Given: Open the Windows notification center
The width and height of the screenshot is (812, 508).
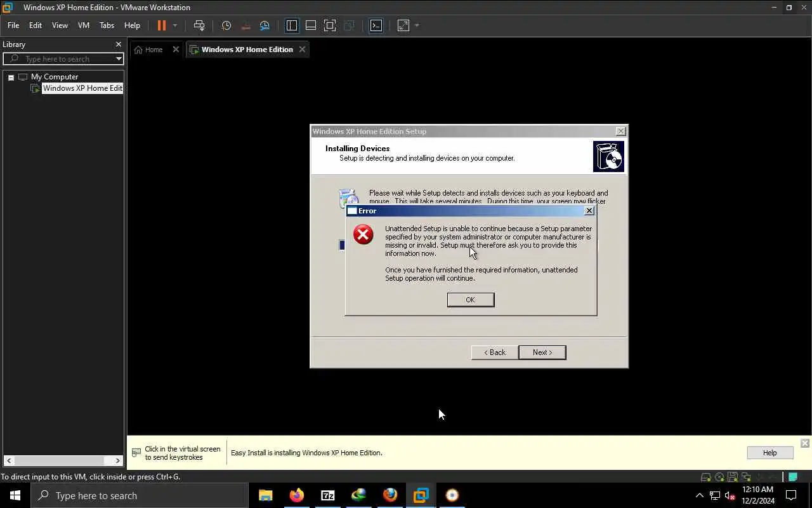Looking at the screenshot, I should [x=792, y=495].
